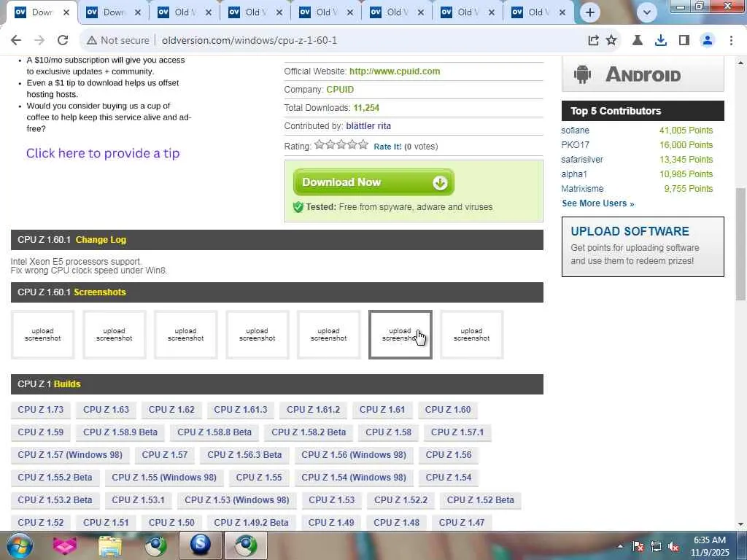Click the highlighted sixth upload screenshot thumbnail
Screen dimensions: 747x560
coord(400,335)
